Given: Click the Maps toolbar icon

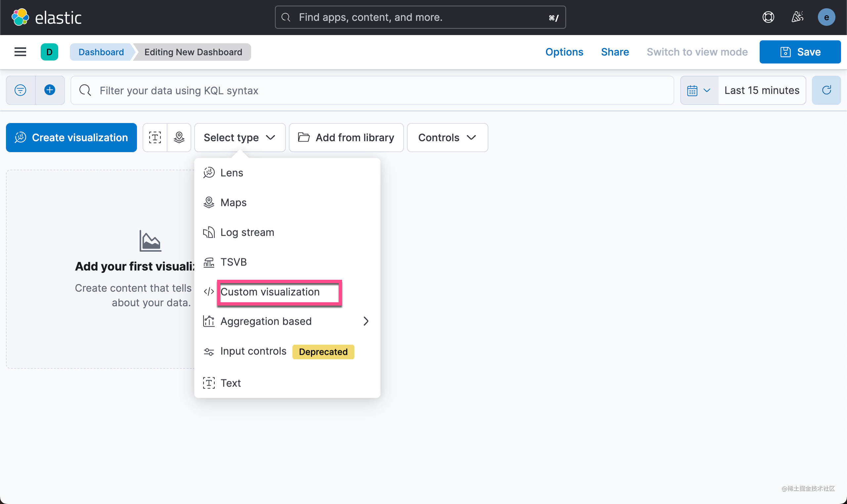Looking at the screenshot, I should point(179,138).
